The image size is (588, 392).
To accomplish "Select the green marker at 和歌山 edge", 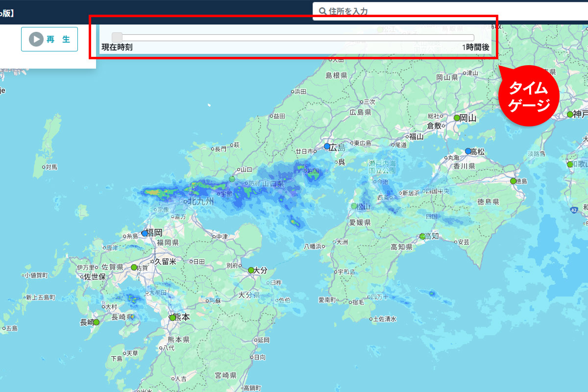I will tap(570, 165).
